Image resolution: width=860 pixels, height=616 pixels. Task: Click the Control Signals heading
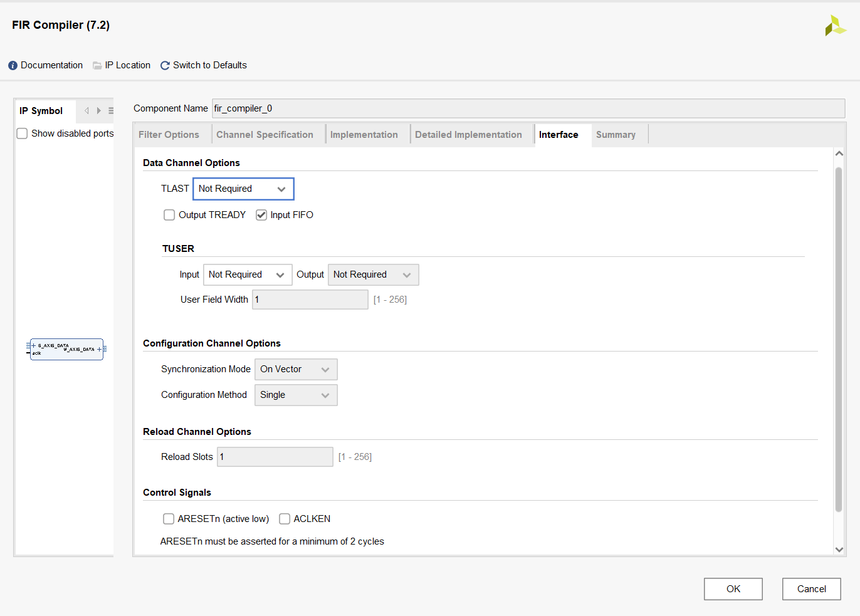[x=177, y=493]
